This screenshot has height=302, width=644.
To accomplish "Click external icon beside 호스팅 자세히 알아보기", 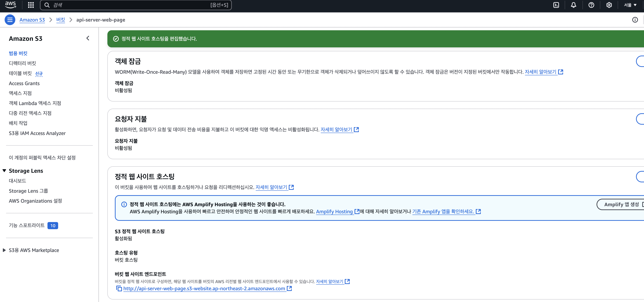I will point(291,187).
